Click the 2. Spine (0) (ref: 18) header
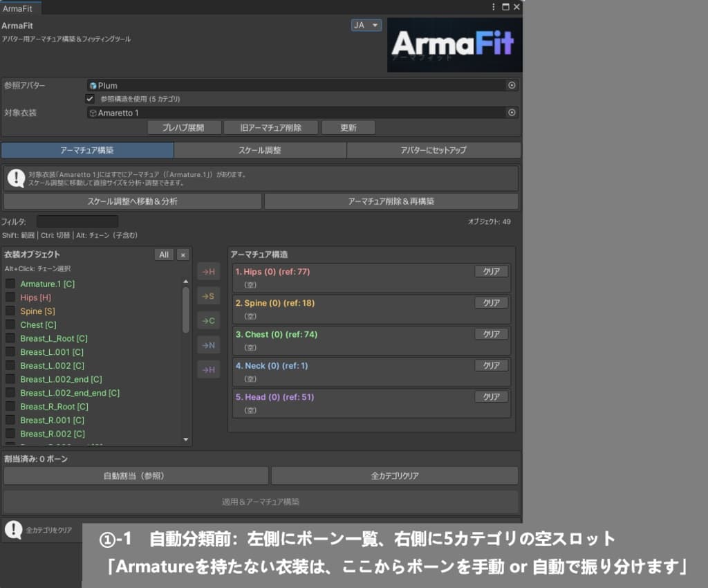This screenshot has height=588, width=708. (275, 303)
